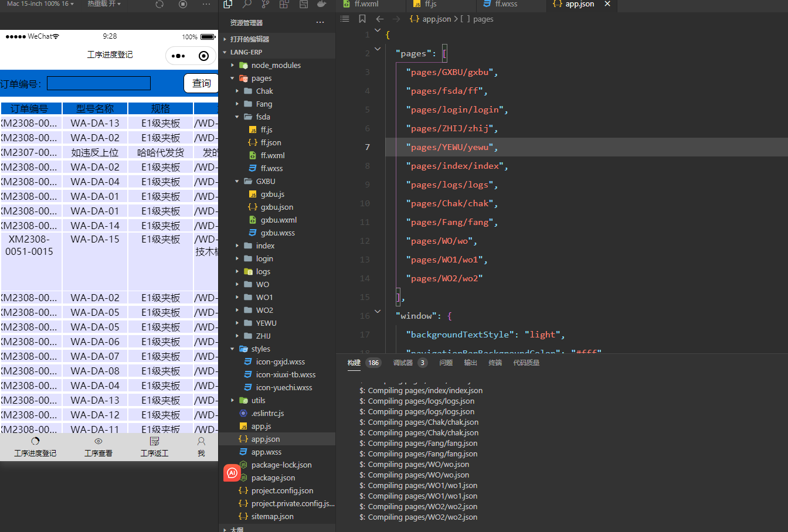This screenshot has height=532, width=788.
Task: Open the Extensions blocks icon
Action: point(284,4)
